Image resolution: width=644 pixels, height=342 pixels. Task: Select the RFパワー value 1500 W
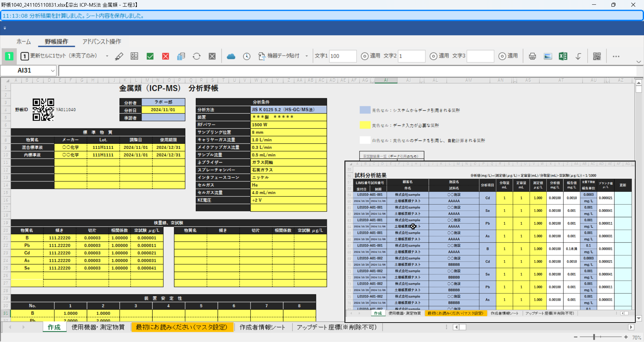point(289,125)
